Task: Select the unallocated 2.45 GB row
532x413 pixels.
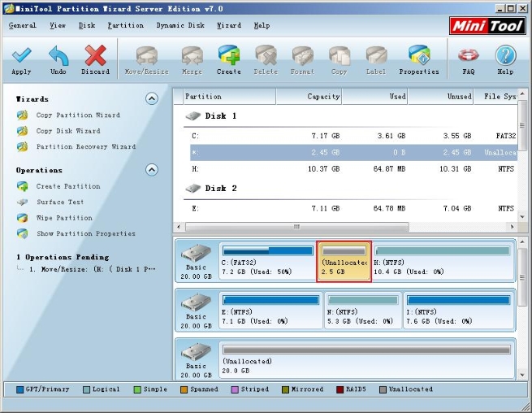Action: (353, 153)
